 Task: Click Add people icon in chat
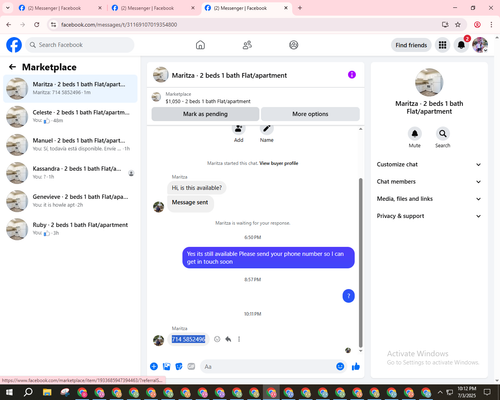pyautogui.click(x=238, y=129)
